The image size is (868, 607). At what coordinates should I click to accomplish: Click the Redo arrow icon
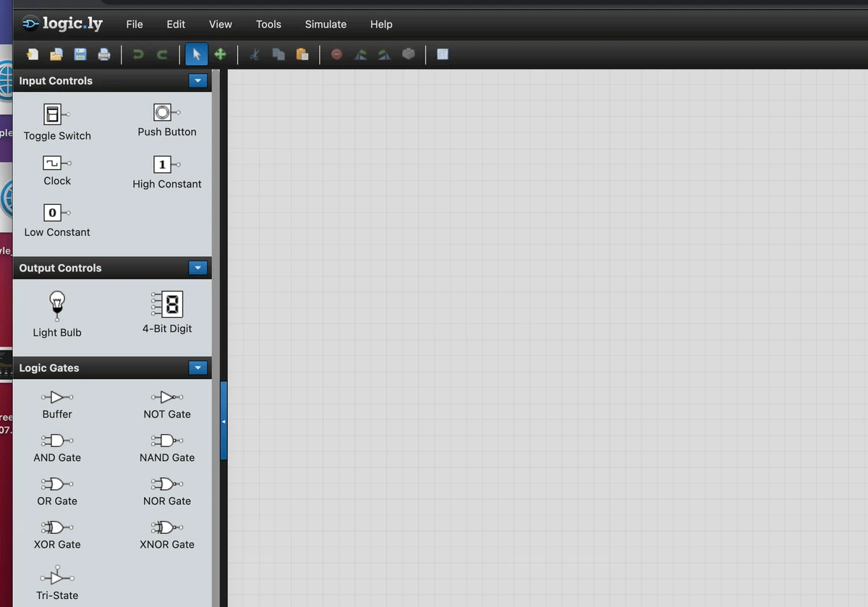click(162, 54)
